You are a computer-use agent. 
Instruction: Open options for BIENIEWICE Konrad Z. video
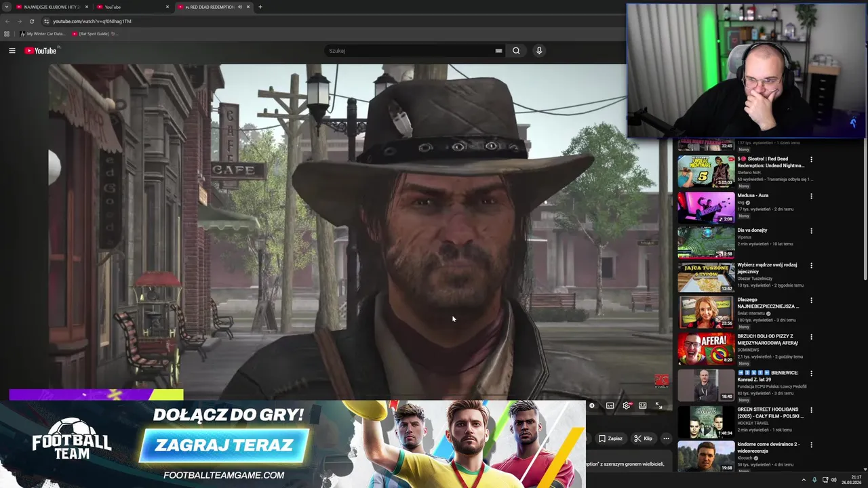tap(811, 373)
